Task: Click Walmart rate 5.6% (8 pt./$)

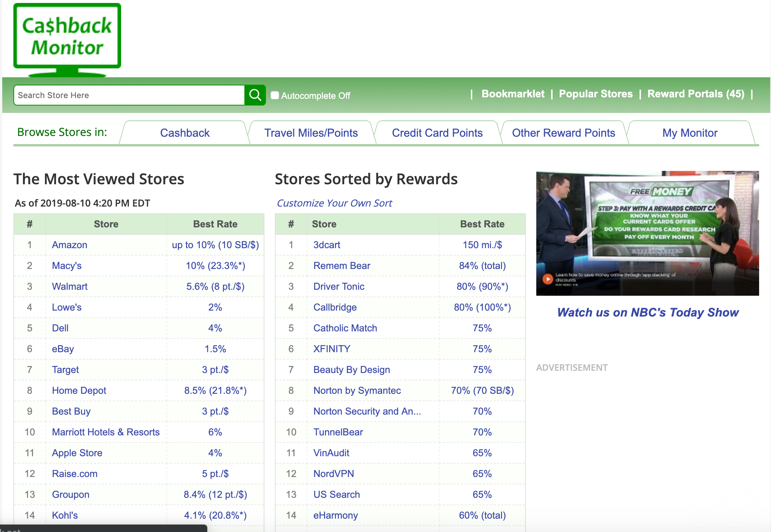Action: [215, 286]
